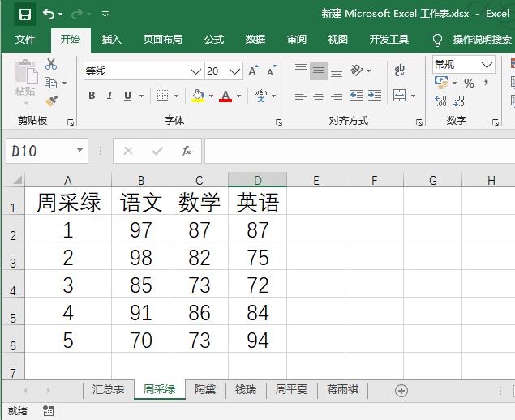This screenshot has width=515, height=420.
Task: Toggle italic formatting
Action: [x=109, y=96]
